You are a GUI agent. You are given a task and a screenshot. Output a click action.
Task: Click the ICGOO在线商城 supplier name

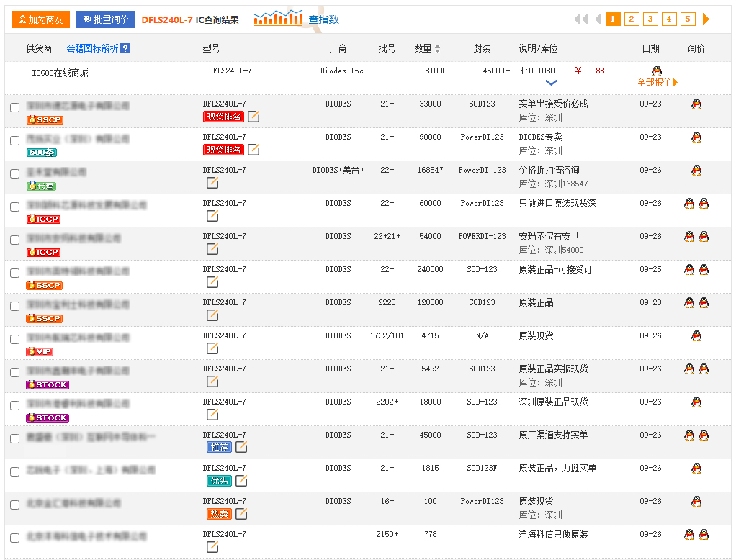coord(60,73)
